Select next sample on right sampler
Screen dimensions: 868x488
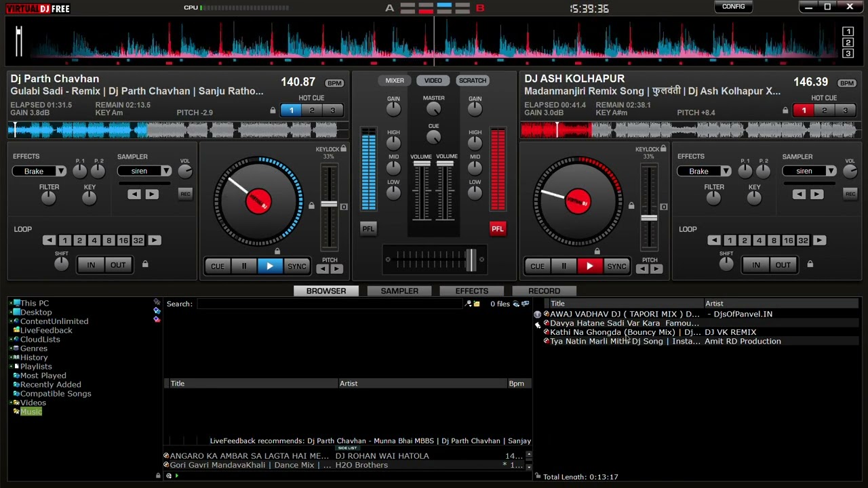click(x=816, y=195)
